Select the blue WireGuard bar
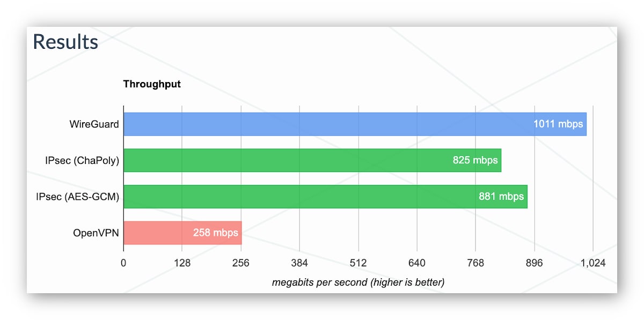644x320 pixels. point(322,124)
